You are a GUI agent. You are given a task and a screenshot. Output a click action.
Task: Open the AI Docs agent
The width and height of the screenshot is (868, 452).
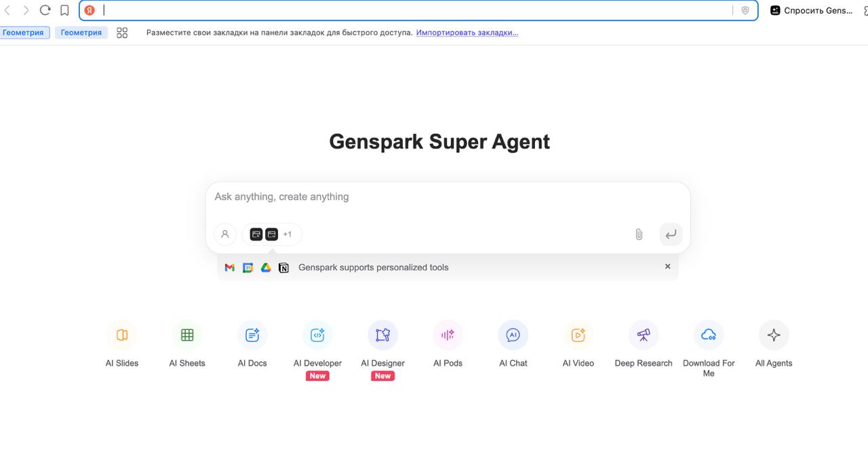[x=252, y=335]
